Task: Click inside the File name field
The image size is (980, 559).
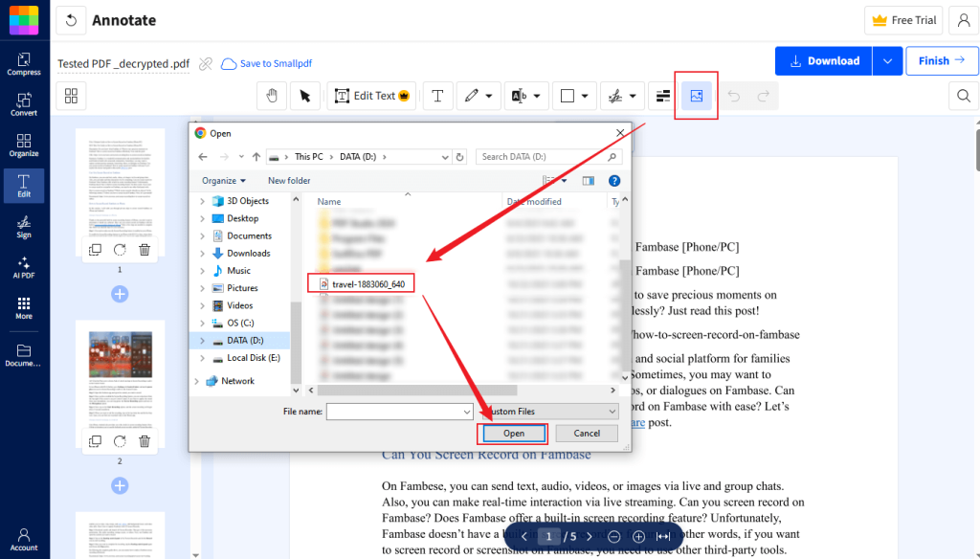Action: click(399, 410)
